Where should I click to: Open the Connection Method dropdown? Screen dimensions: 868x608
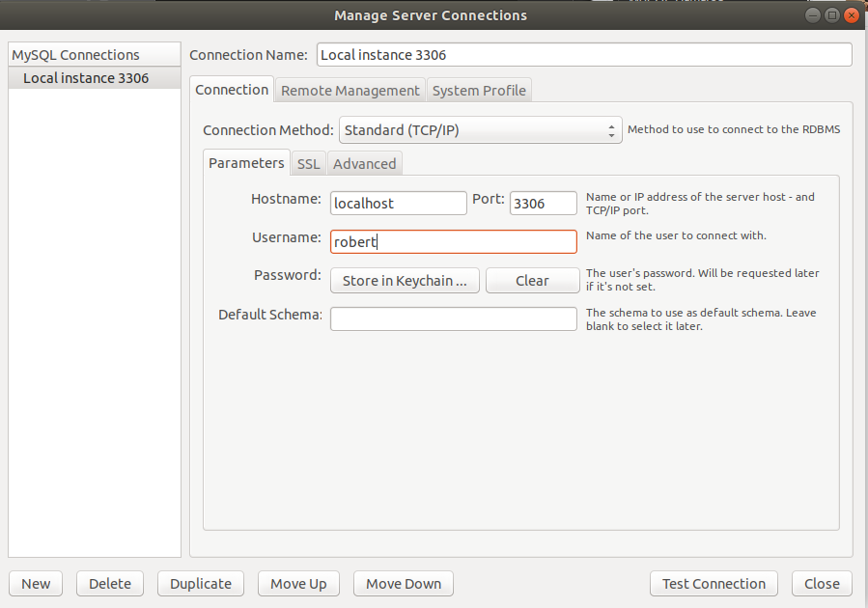481,130
